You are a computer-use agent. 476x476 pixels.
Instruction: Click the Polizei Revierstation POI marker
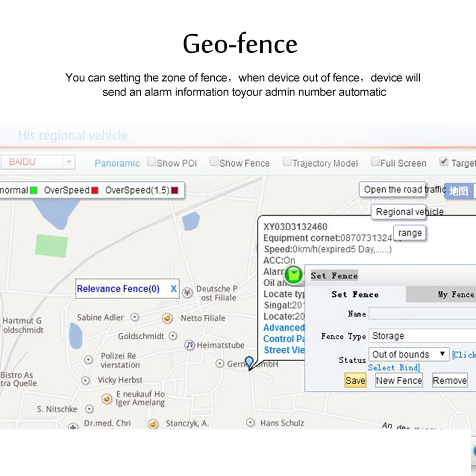[88, 359]
